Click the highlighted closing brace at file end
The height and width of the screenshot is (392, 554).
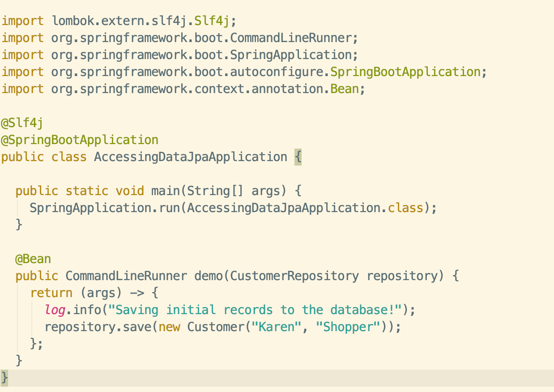coord(4,377)
